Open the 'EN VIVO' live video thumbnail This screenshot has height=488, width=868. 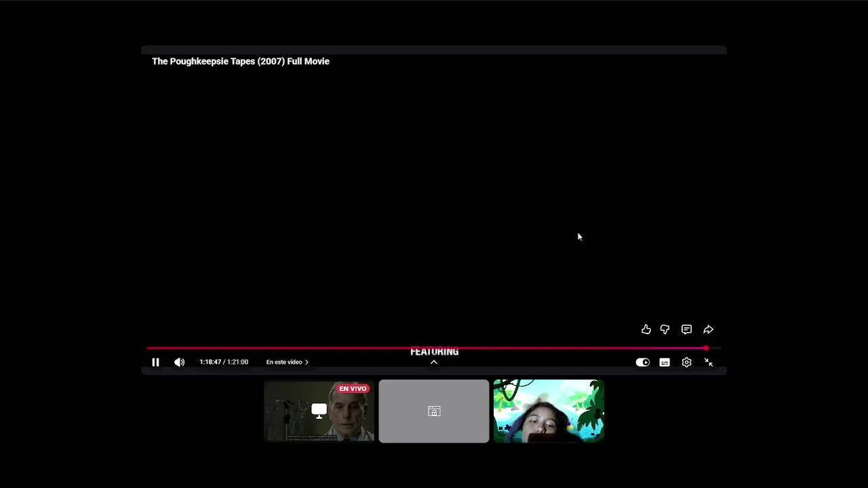(x=319, y=411)
